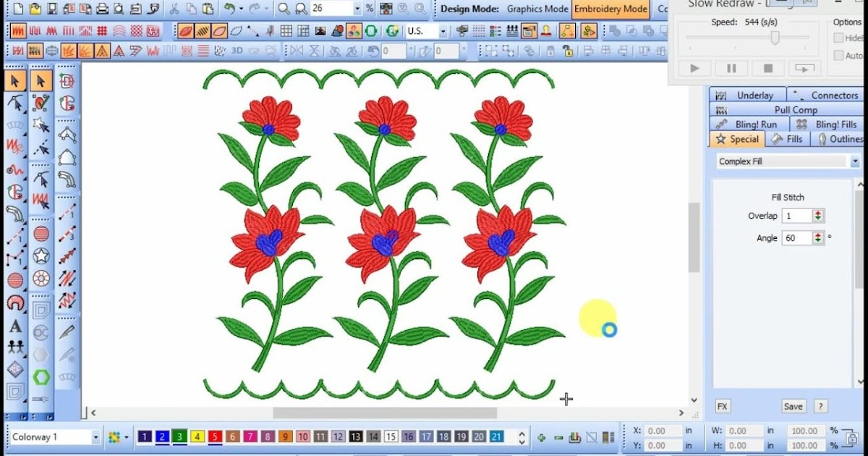The image size is (868, 456).
Task: Click the Zoom in magnifier icon
Action: (284, 7)
